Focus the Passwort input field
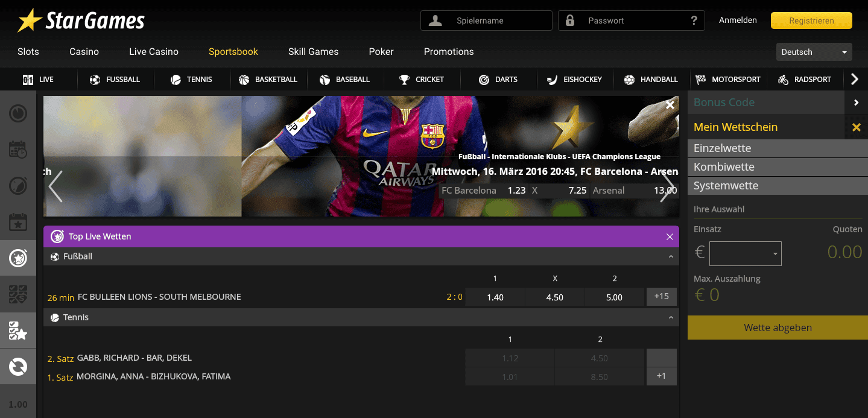The image size is (868, 418). pyautogui.click(x=631, y=21)
